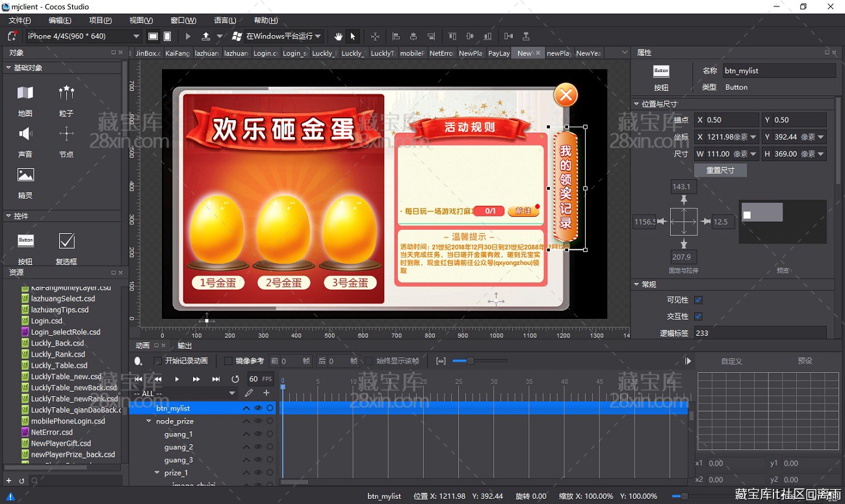The image size is (845, 504).
Task: Select the 粒子 (particle) object icon
Action: 66,93
